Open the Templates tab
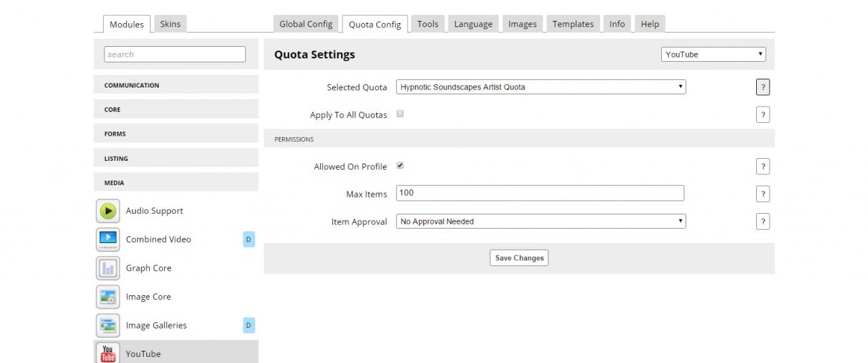Screen dimensions: 868x363 572,24
